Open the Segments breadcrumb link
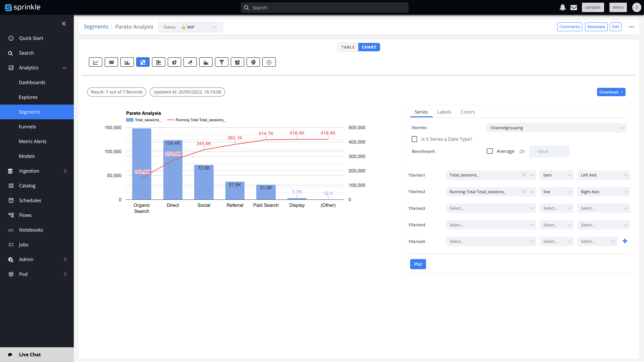Viewport: 644px width, 362px height. (96, 26)
